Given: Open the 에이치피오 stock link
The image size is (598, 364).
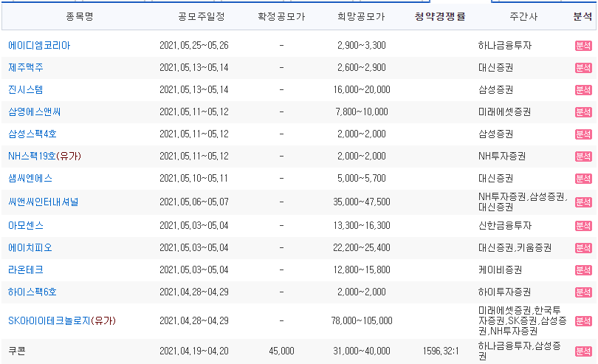Looking at the screenshot, I should click(x=30, y=247).
